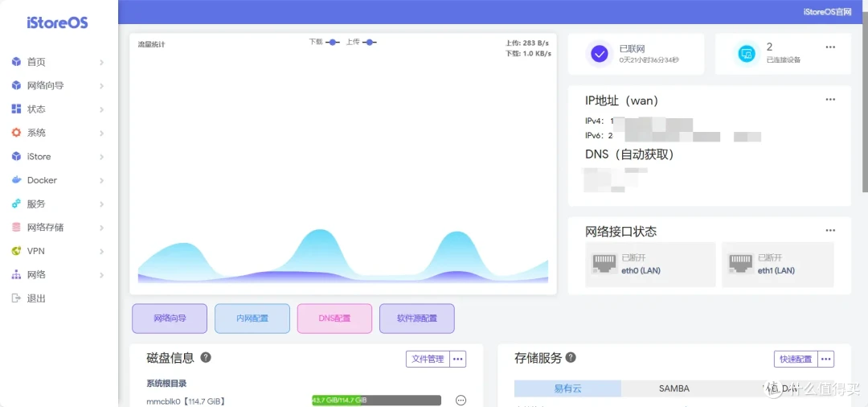Screen dimensions: 868x407
Task: Expand the 首页 menu chevron
Action: pos(102,63)
